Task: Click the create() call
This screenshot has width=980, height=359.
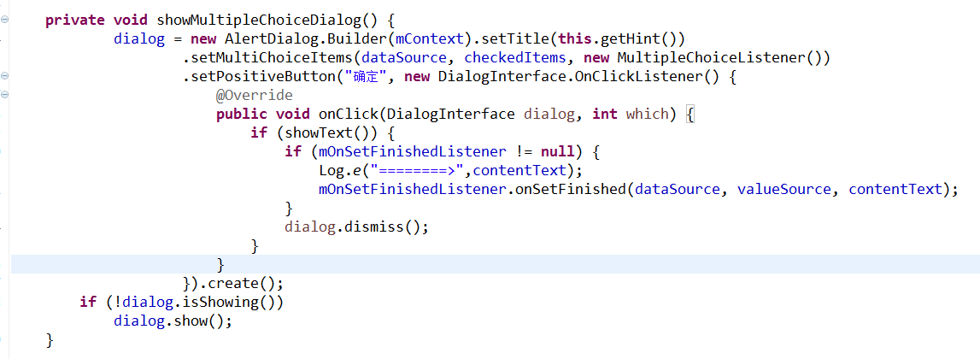Action: pyautogui.click(x=241, y=283)
